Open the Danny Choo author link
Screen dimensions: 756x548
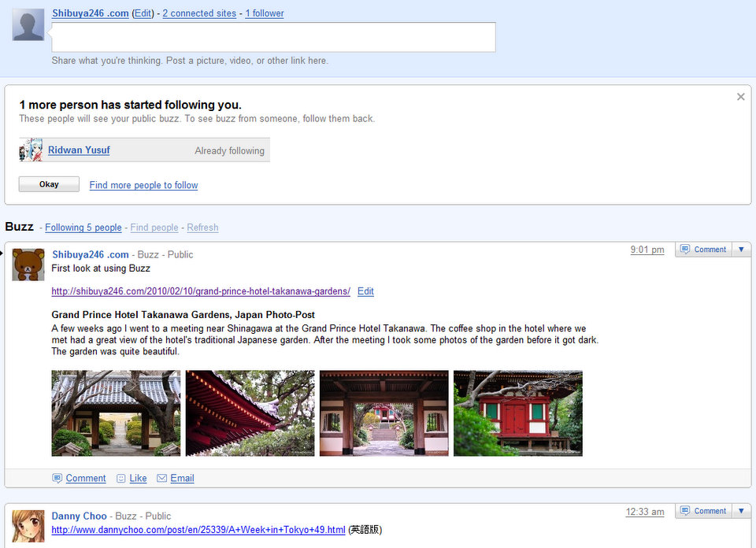coord(79,517)
